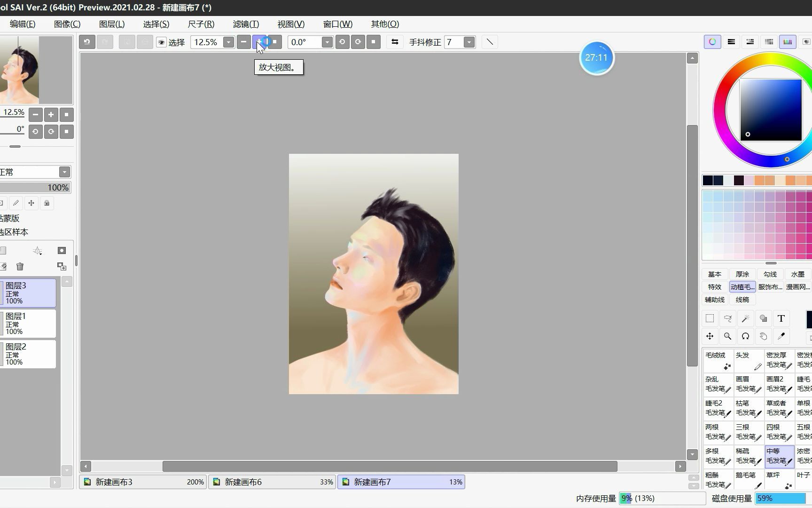The width and height of the screenshot is (812, 508).
Task: Delete layer with the trash can icon
Action: pos(20,267)
